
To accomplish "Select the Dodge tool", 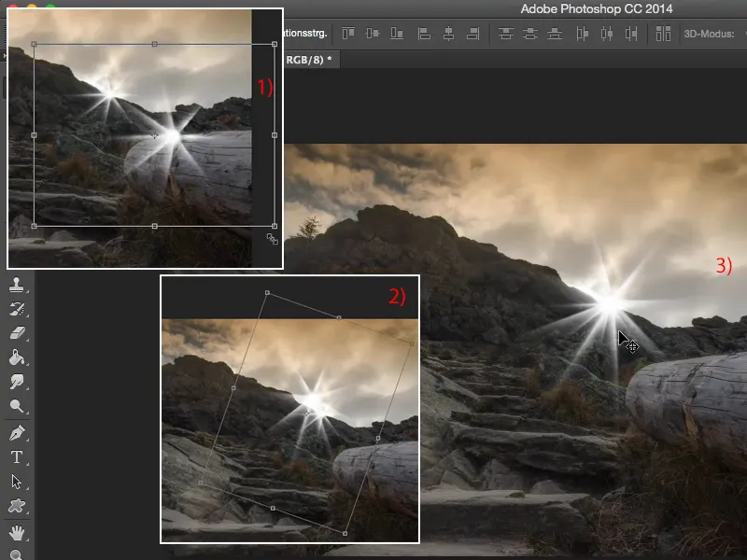I will (x=17, y=406).
